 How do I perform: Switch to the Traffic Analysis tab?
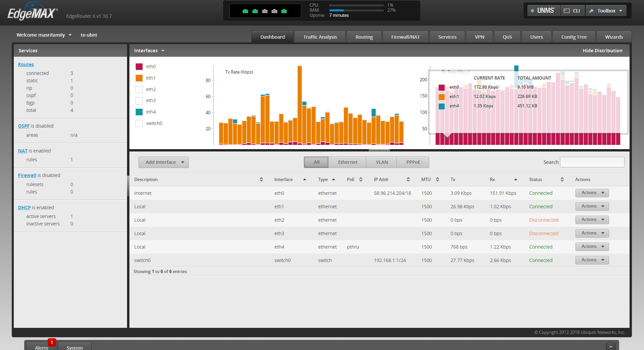pyautogui.click(x=320, y=37)
